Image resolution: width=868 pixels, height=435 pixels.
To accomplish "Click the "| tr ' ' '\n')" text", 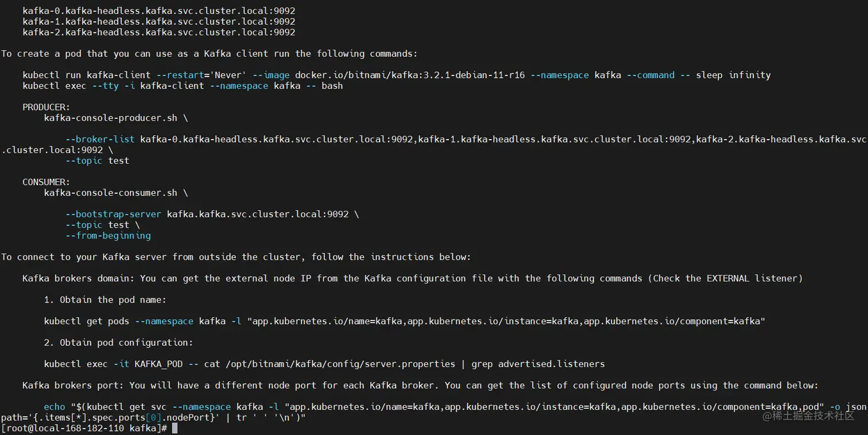I will point(266,418).
